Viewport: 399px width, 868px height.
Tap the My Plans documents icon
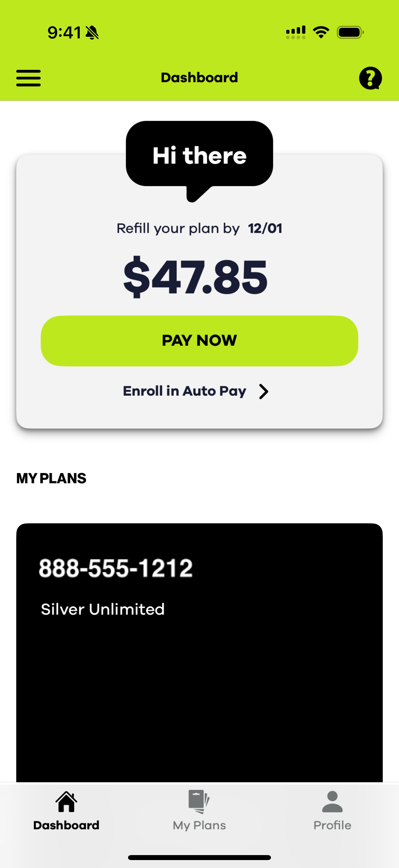[199, 801]
